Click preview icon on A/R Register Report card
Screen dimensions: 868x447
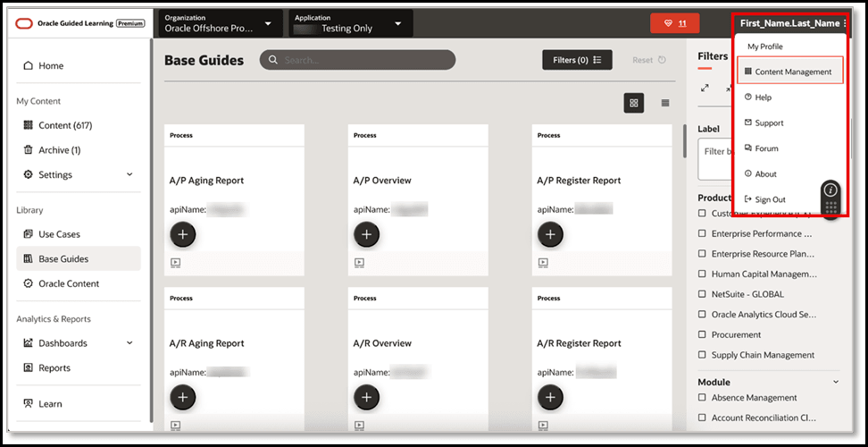tap(543, 426)
